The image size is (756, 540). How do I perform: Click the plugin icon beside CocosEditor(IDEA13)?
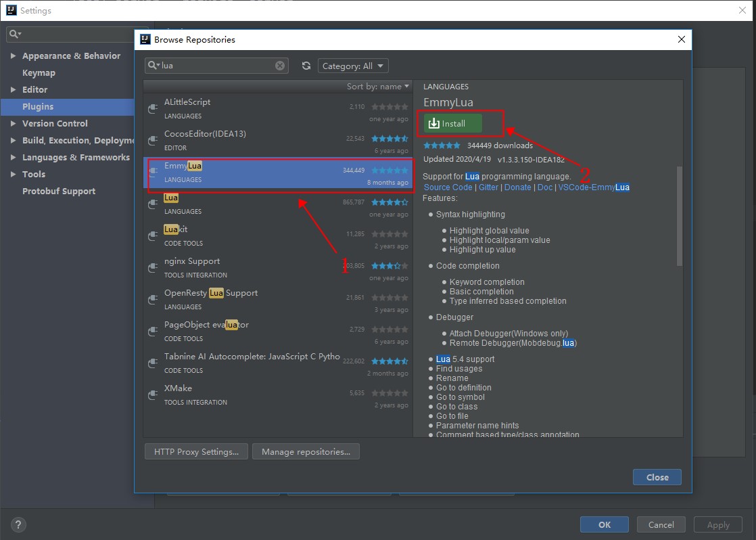click(x=153, y=141)
